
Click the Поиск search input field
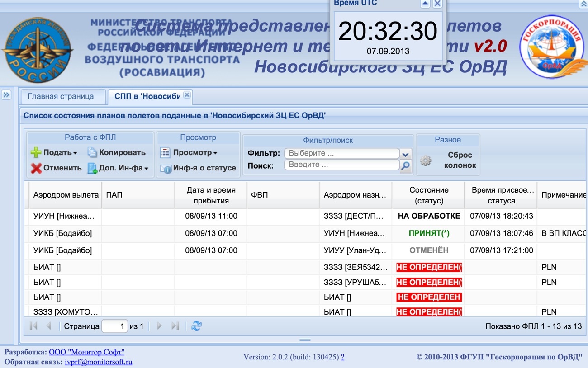pyautogui.click(x=341, y=165)
